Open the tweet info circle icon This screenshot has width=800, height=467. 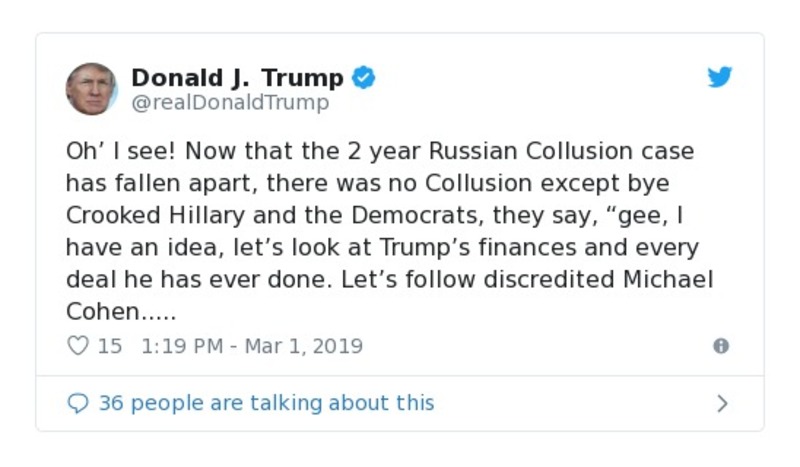coord(720,346)
